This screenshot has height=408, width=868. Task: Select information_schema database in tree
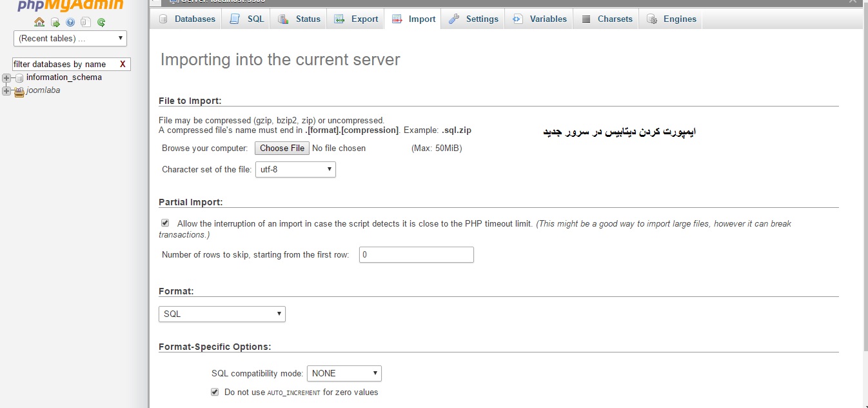[x=64, y=77]
